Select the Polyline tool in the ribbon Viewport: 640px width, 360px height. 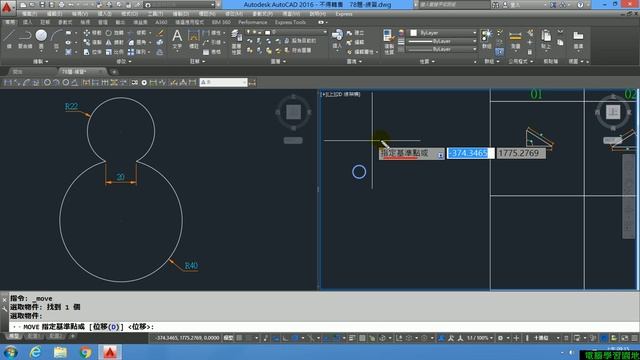pyautogui.click(x=25, y=40)
